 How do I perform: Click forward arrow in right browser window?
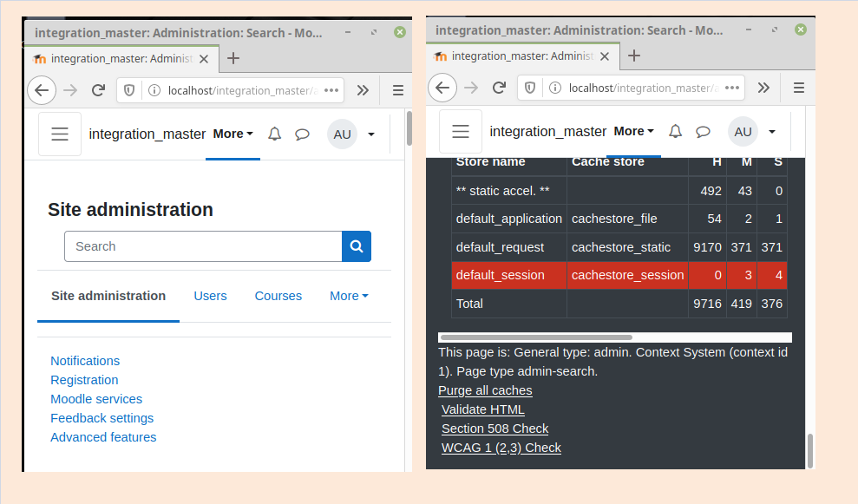[x=470, y=88]
